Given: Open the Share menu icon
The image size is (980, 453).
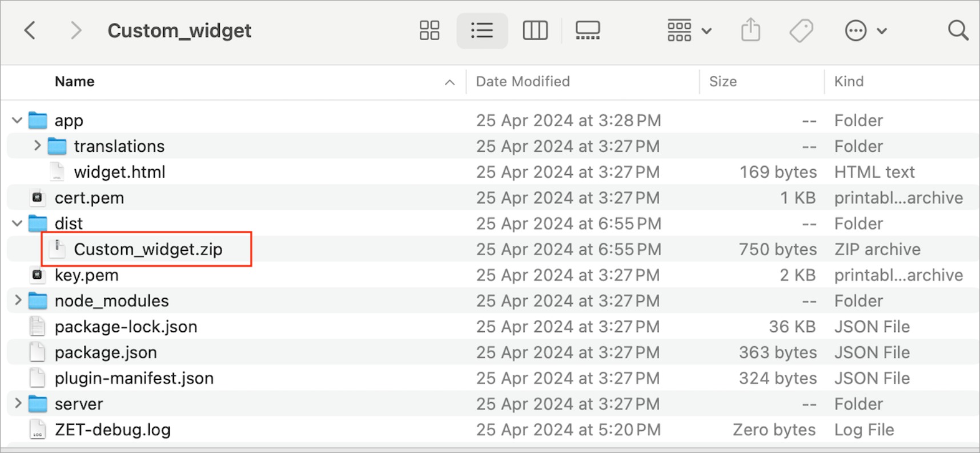Looking at the screenshot, I should [750, 30].
